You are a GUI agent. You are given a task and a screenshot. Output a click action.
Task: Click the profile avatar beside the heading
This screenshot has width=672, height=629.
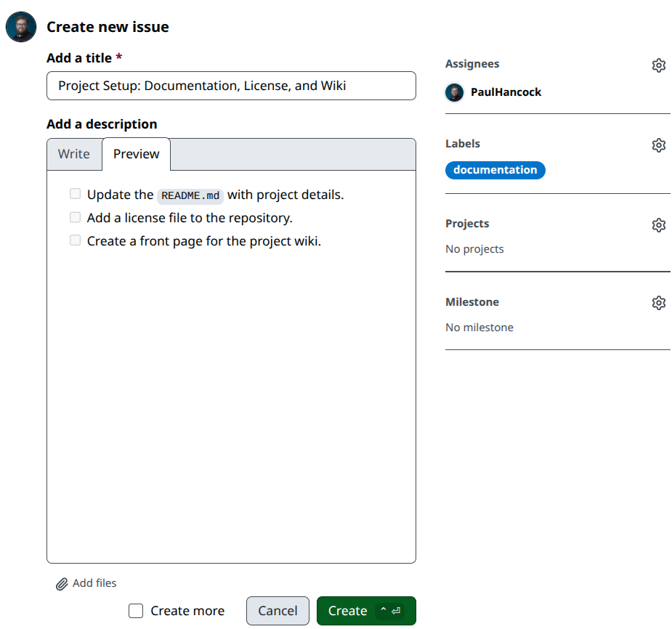click(20, 26)
